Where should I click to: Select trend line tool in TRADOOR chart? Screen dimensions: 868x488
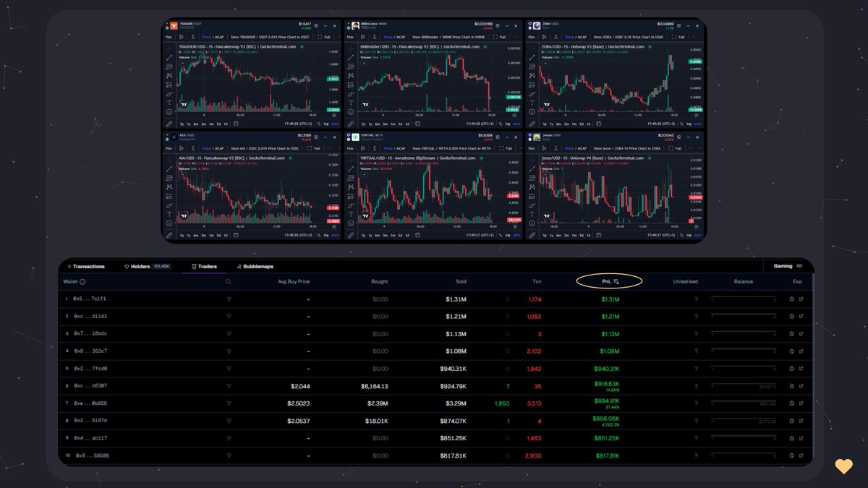point(169,57)
